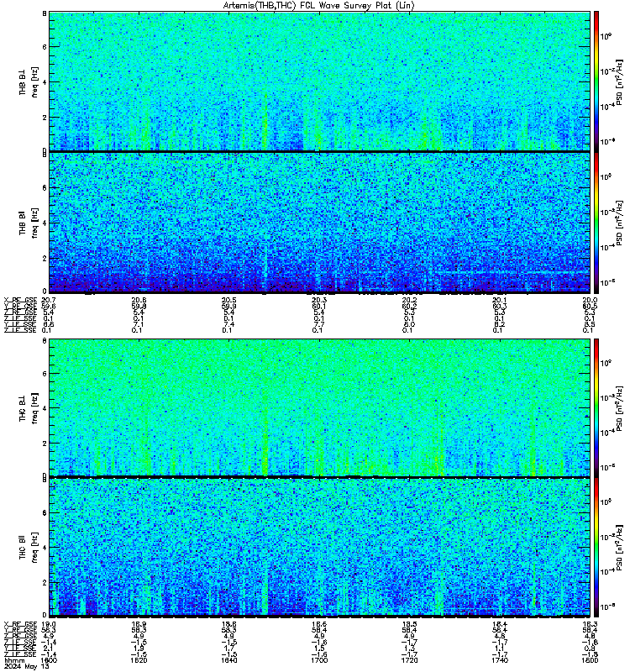The image size is (630, 672).
Task: Click the THC Y_LE_SSE value 2.1
Action: [x=49, y=648]
